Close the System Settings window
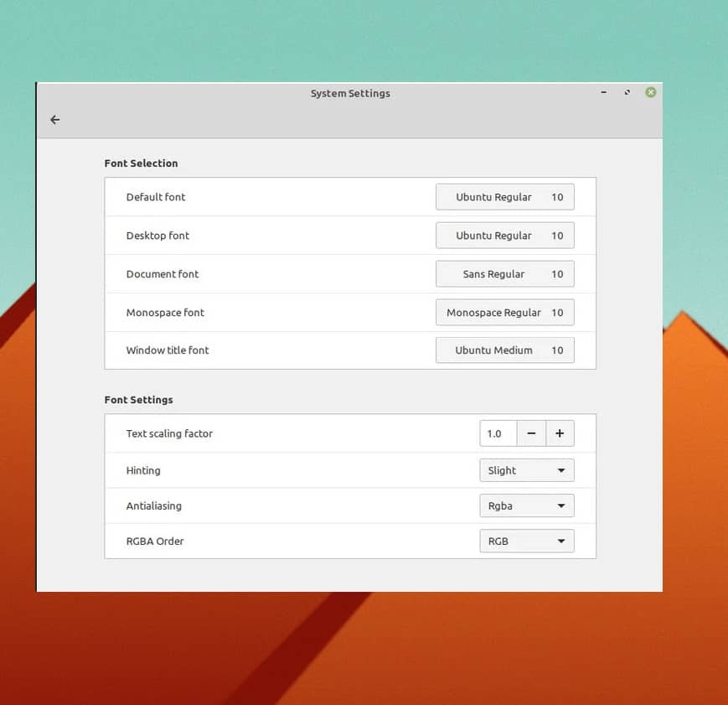The height and width of the screenshot is (705, 728). pyautogui.click(x=651, y=92)
